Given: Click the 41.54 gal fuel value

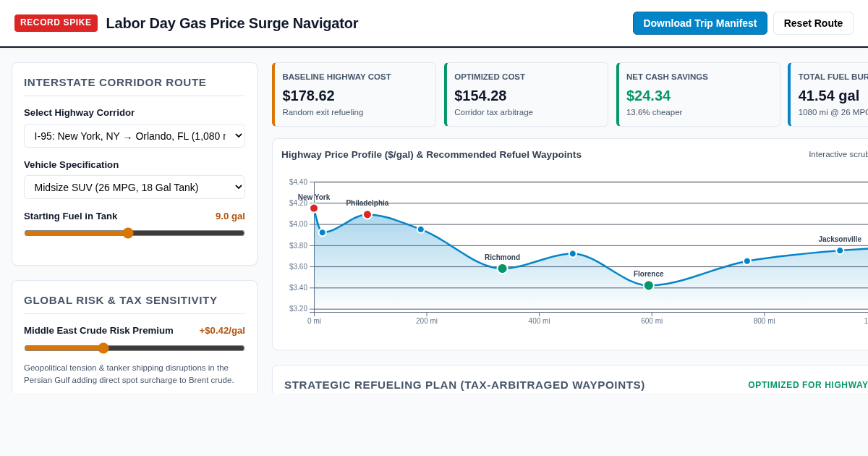Looking at the screenshot, I should 829,96.
